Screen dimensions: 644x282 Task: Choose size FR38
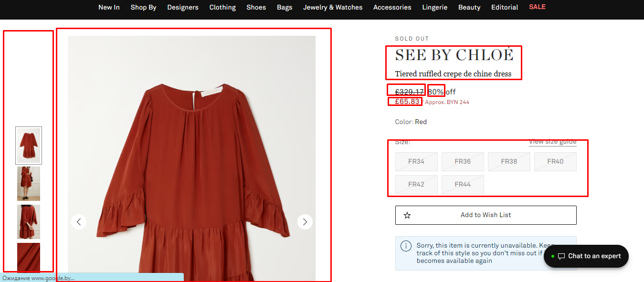(509, 162)
